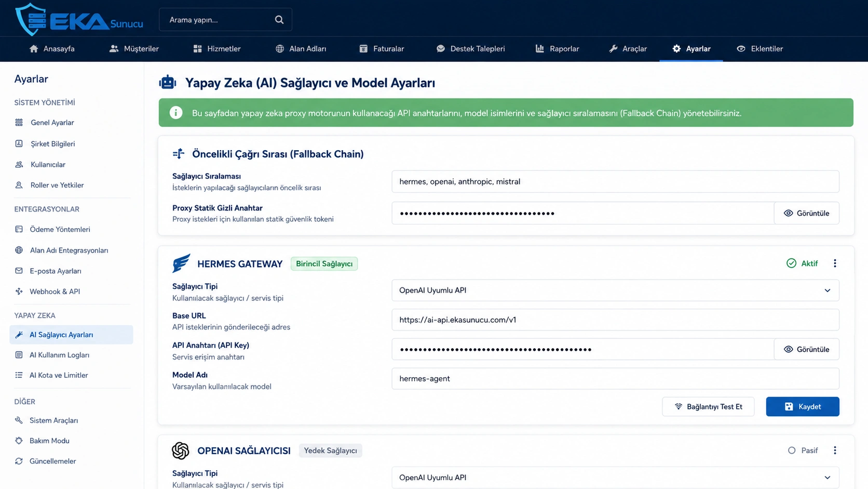Click the Hermes API Anahtarı password field
868x489 pixels.
click(583, 349)
